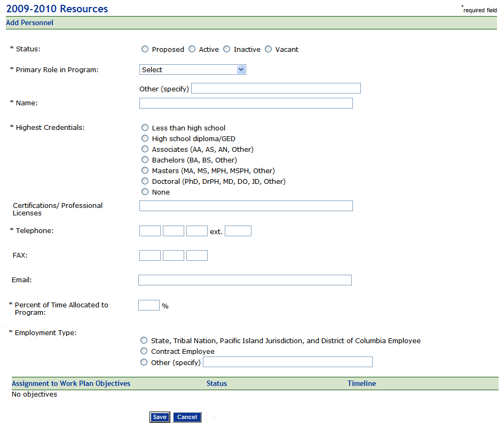Select Masters (MA, MS, MPH, MSPH, Other)
504x434 pixels.
[x=145, y=170]
